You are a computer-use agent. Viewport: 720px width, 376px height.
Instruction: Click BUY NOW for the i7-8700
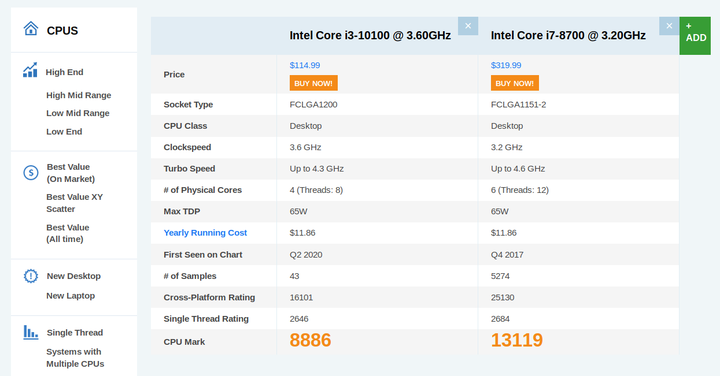515,83
